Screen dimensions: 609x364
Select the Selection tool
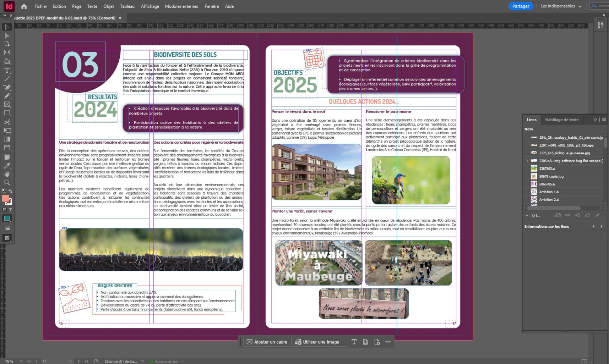coord(7,27)
